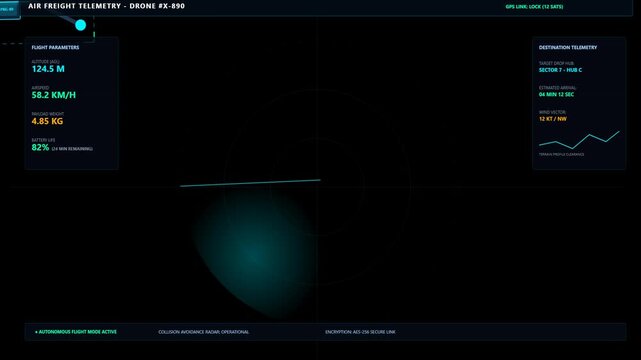Click the Terrain Profile Clearance caption

coord(561,154)
